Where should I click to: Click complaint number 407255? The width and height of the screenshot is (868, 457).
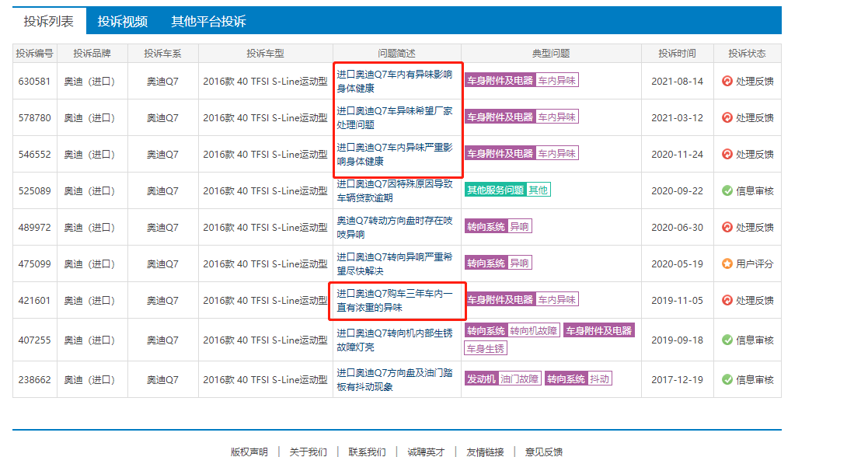point(34,340)
